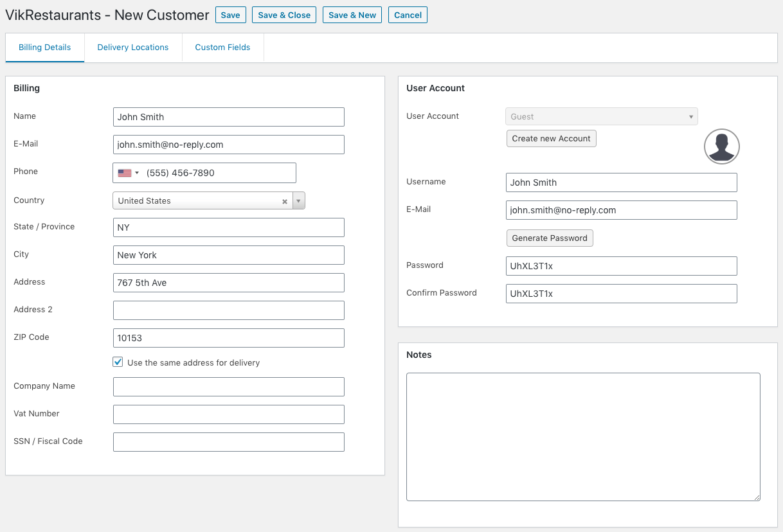Click the City field with New York

(x=229, y=255)
